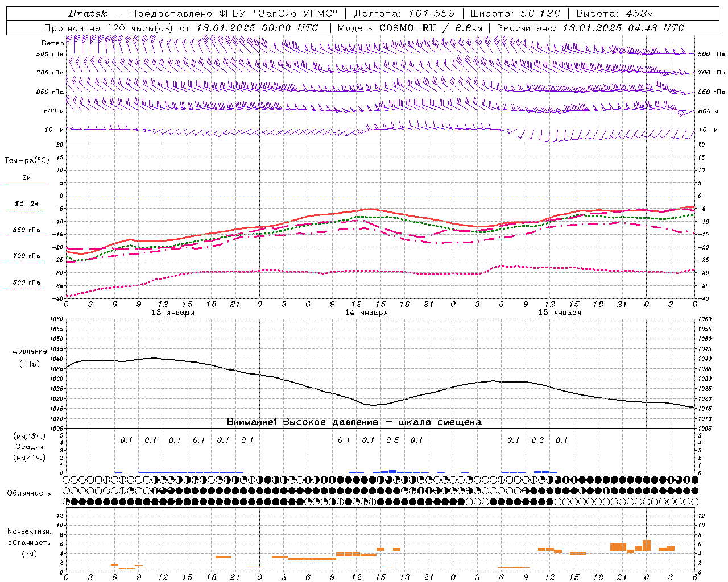Click the 'Облачность' cloudiness label

pyautogui.click(x=29, y=493)
